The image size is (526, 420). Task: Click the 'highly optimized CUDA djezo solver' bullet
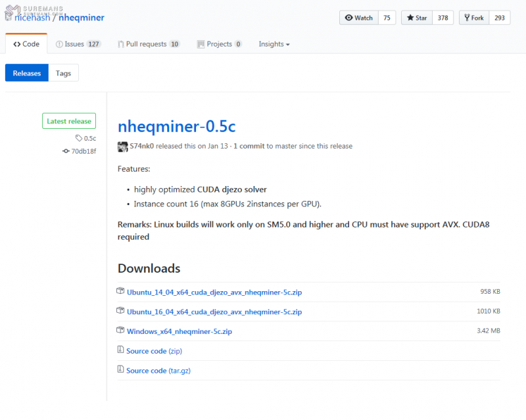click(201, 189)
